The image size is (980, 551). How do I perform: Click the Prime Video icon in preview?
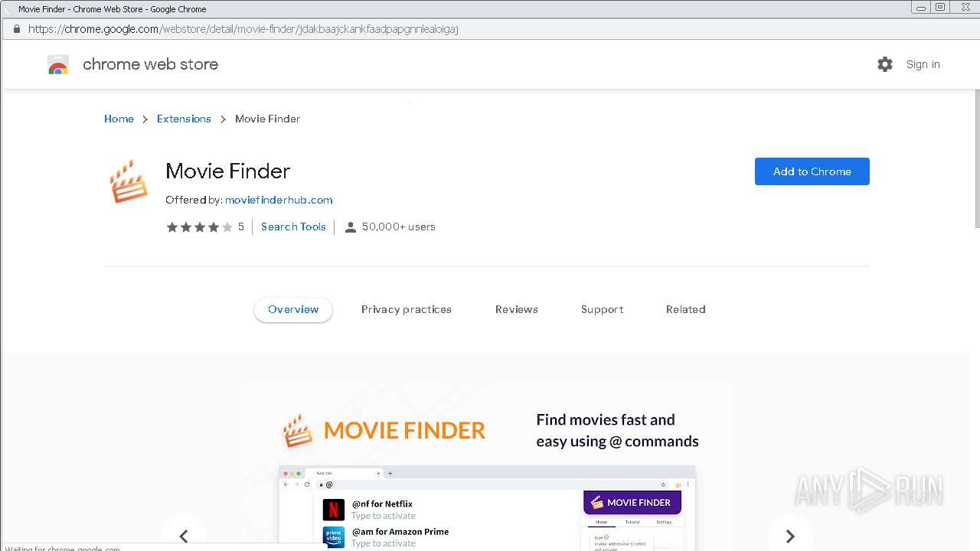coord(333,536)
